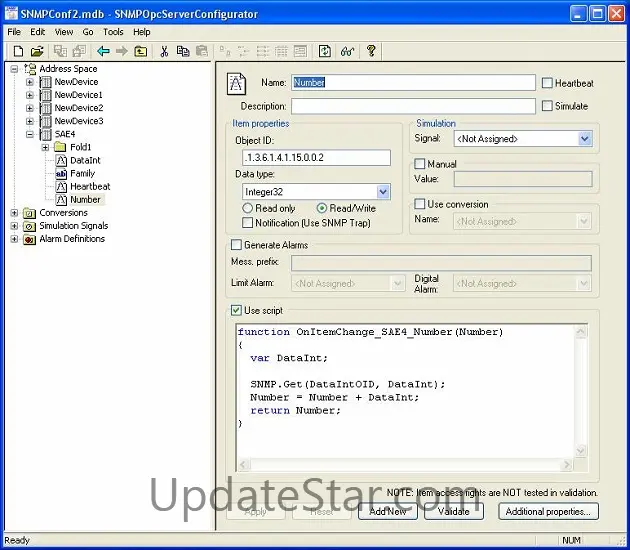630x550 pixels.
Task: Open the Data type dropdown
Action: tap(383, 191)
